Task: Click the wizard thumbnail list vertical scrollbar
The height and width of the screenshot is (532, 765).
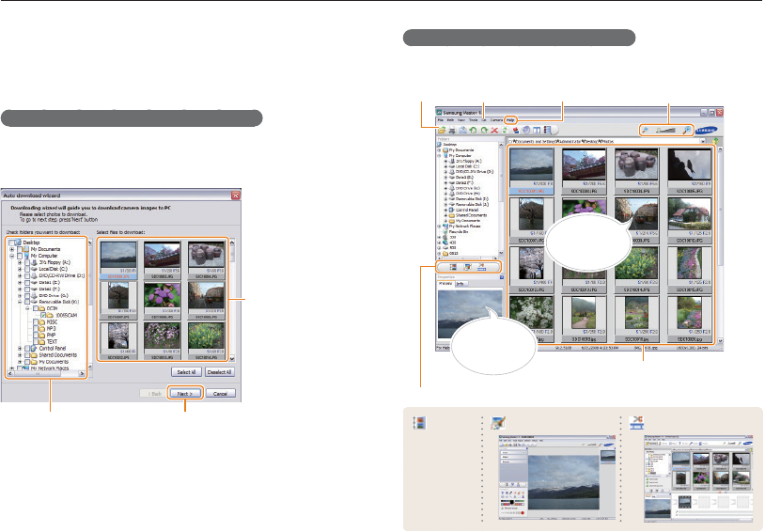Action: point(232,300)
